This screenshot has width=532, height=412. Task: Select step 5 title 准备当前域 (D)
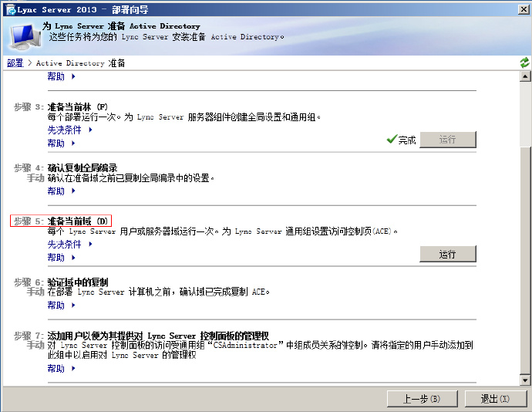[x=78, y=221]
